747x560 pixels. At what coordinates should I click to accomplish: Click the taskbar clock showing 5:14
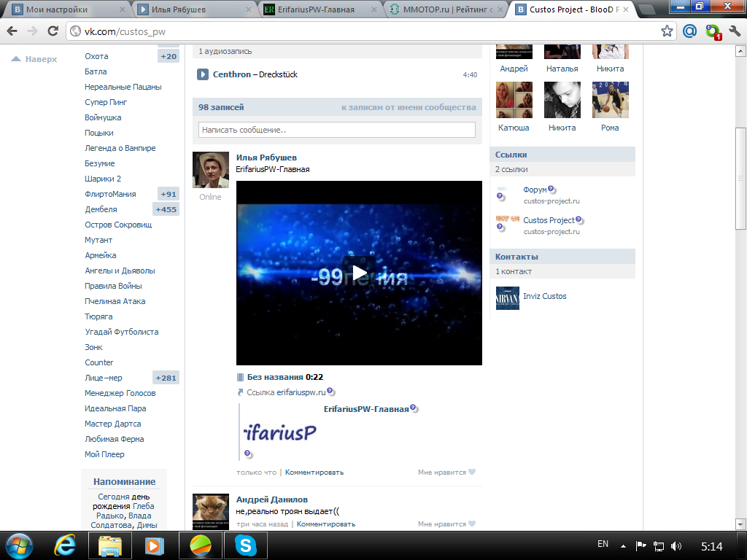click(712, 546)
